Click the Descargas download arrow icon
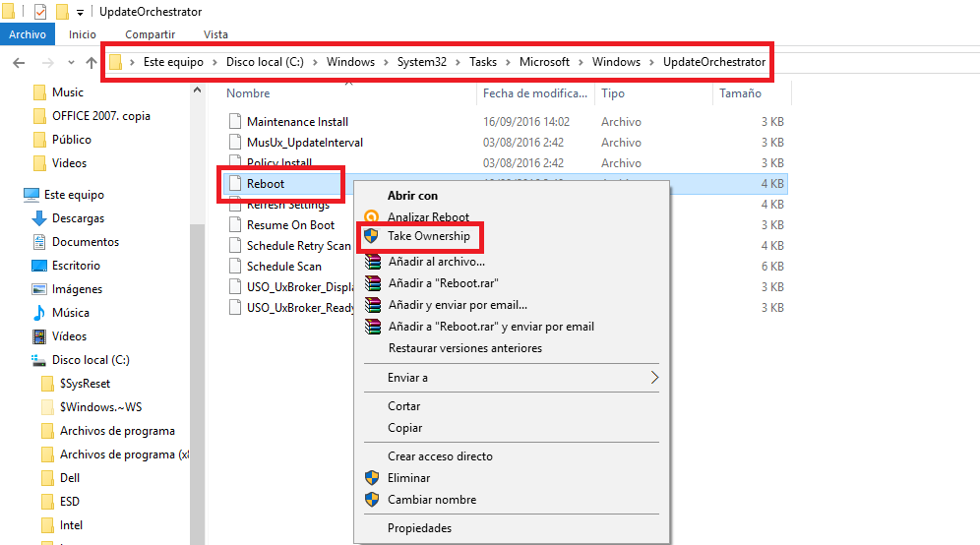The height and width of the screenshot is (545, 980). 38,218
